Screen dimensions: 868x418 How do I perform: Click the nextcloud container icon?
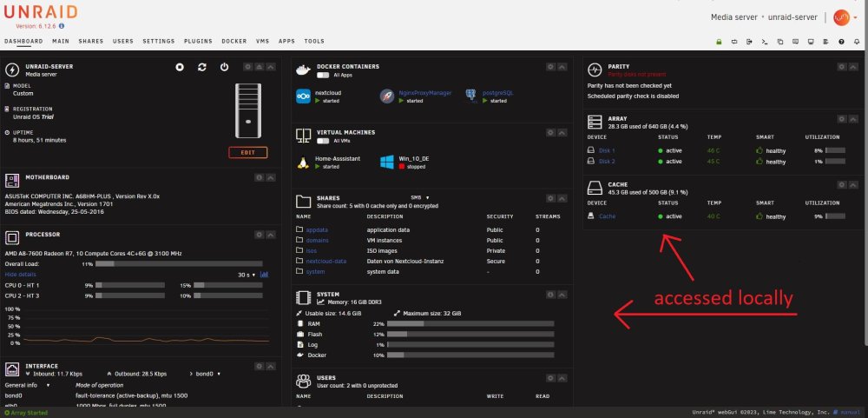tap(303, 96)
